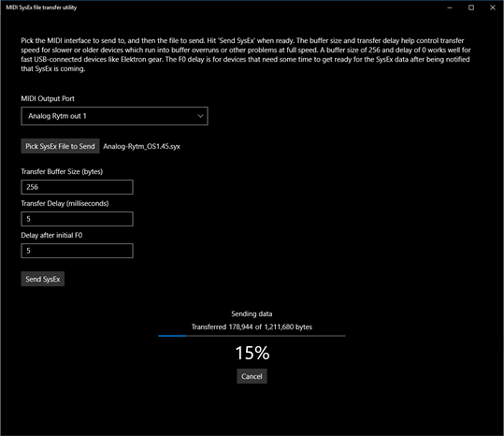Maximize the utility window
Image resolution: width=504 pixels, height=436 pixels.
point(471,7)
